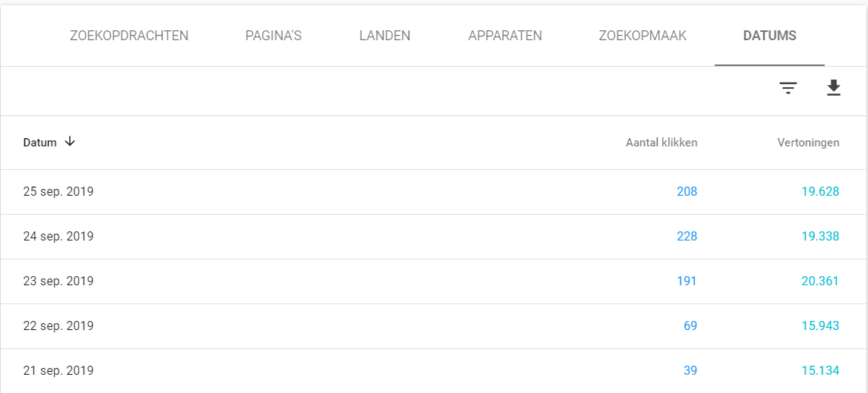This screenshot has height=393, width=868.
Task: Select the 24 sep. 2019 row
Action: 58,237
